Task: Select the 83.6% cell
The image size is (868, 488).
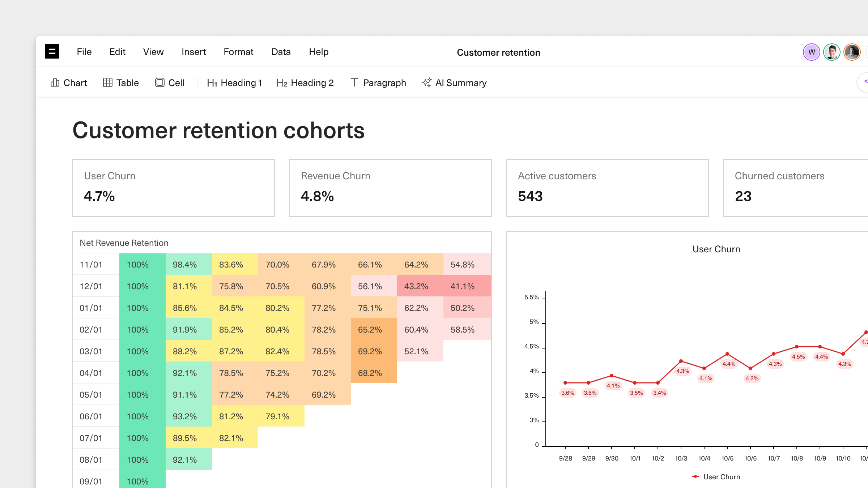Action: click(235, 264)
